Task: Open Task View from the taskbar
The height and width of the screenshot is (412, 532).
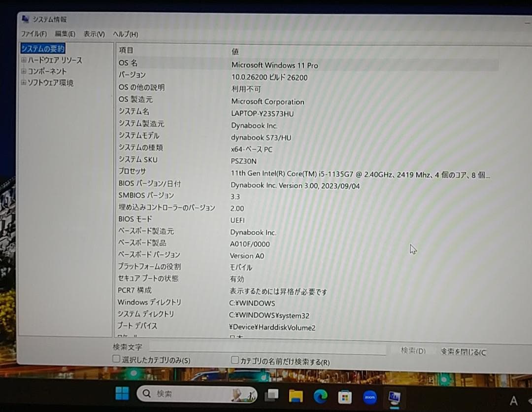Action: pos(271,394)
